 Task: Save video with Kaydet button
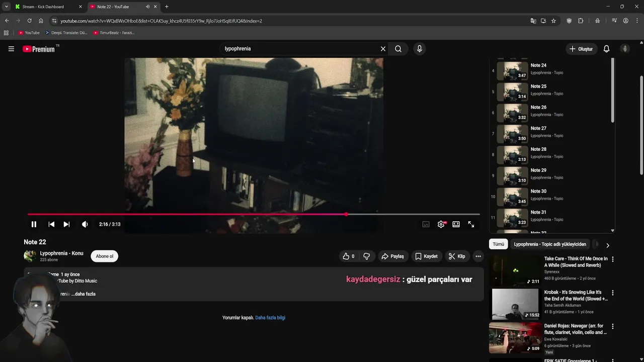tap(426, 256)
